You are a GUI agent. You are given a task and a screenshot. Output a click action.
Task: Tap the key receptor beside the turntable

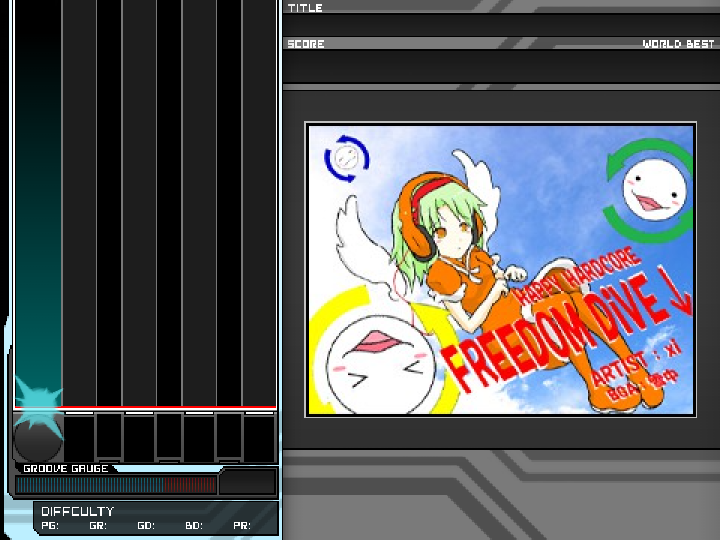pyautogui.click(x=79, y=438)
